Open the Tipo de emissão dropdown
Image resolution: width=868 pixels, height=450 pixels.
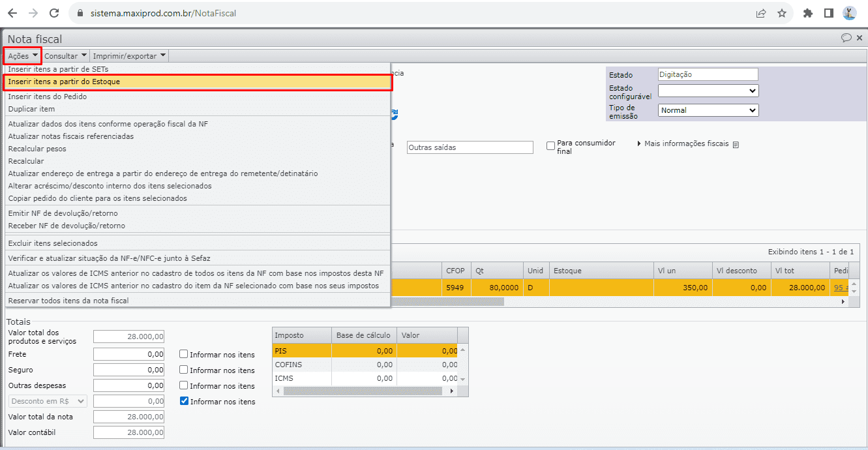pos(708,111)
